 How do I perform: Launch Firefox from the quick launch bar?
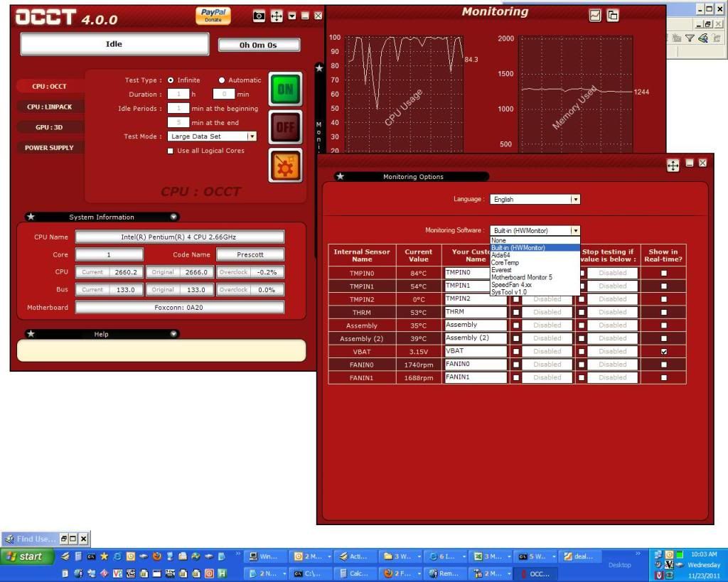[x=157, y=556]
